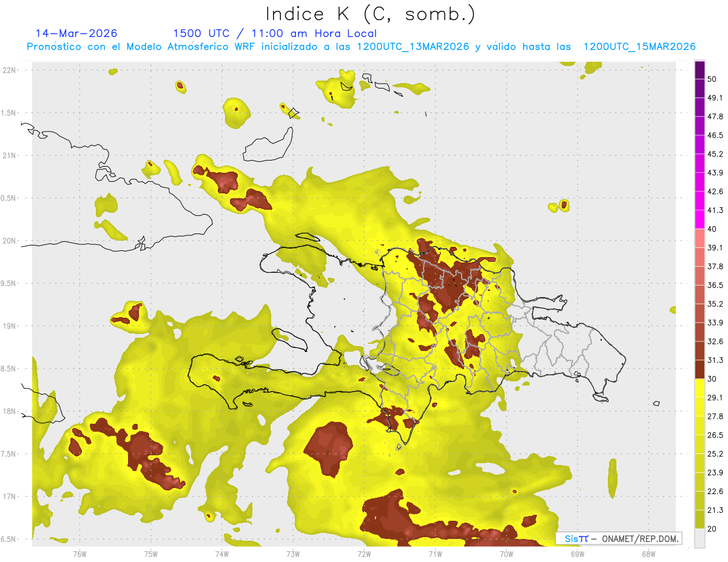Click the '74W' longitude label

[x=222, y=554]
